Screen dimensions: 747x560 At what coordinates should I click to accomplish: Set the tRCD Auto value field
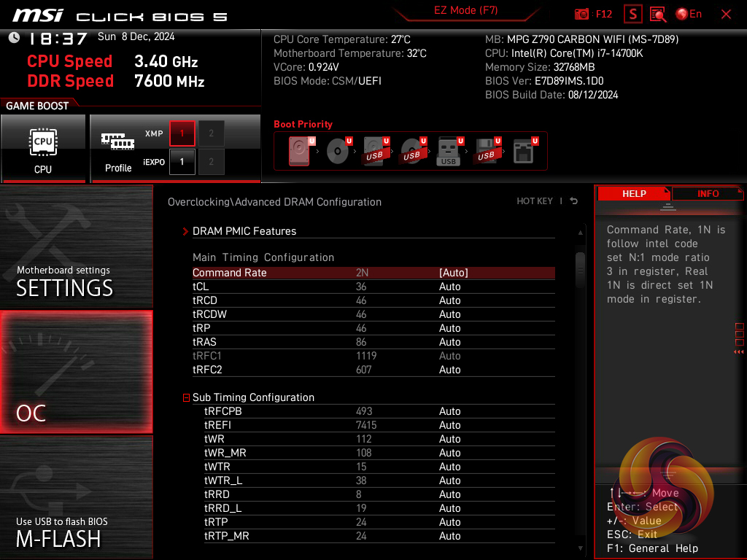449,300
